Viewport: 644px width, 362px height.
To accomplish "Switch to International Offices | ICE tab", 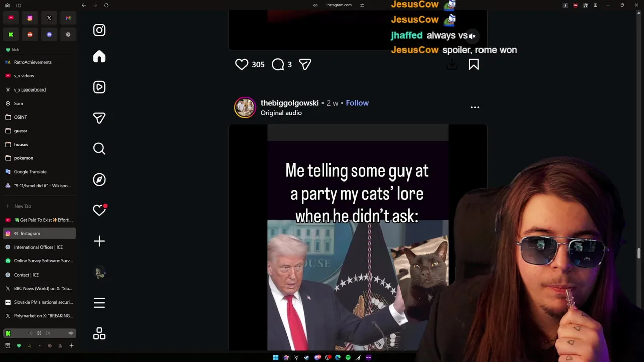I will click(39, 247).
